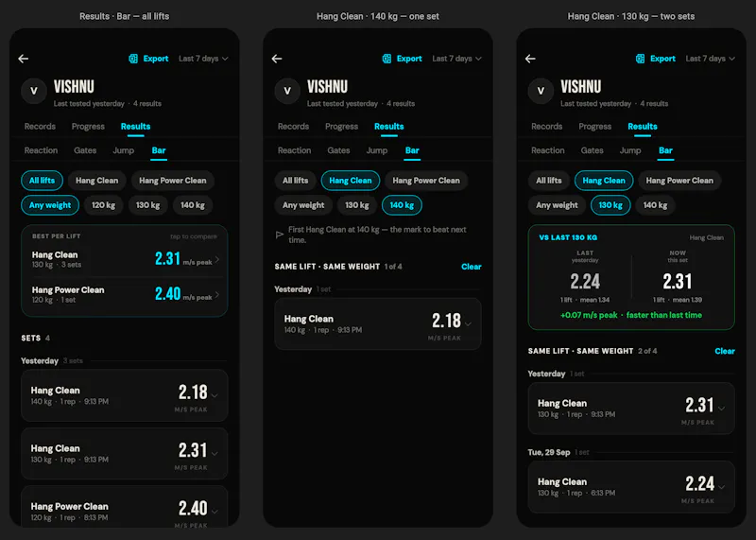756x540 pixels.
Task: Tap 'Tue, 29 Sep' date heading
Action: coord(549,452)
